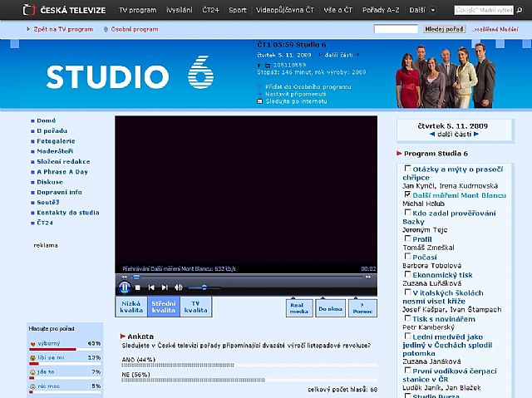Open Domů in left sidebar

pos(47,120)
